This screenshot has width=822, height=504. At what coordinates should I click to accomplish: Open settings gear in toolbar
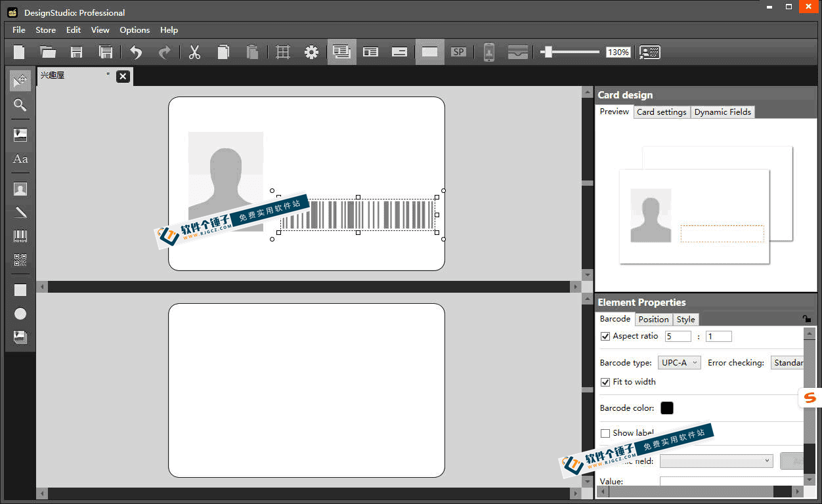(312, 52)
